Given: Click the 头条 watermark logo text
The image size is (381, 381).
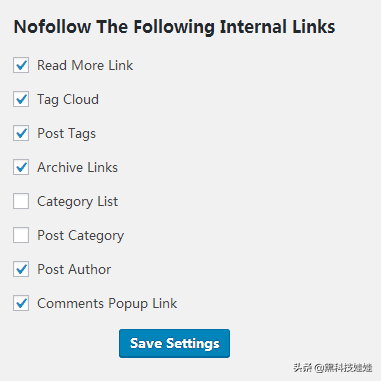Looking at the screenshot, I should point(303,367).
